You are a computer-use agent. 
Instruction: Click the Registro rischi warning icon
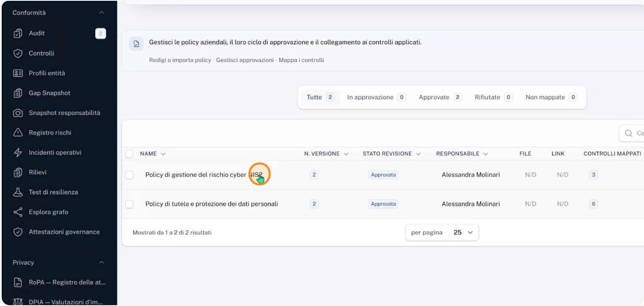[x=18, y=132]
